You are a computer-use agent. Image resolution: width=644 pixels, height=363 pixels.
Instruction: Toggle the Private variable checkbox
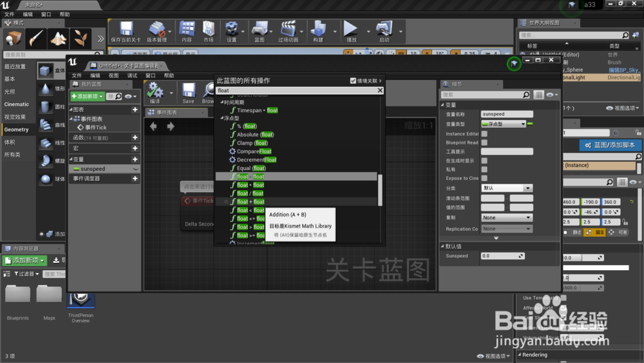484,170
